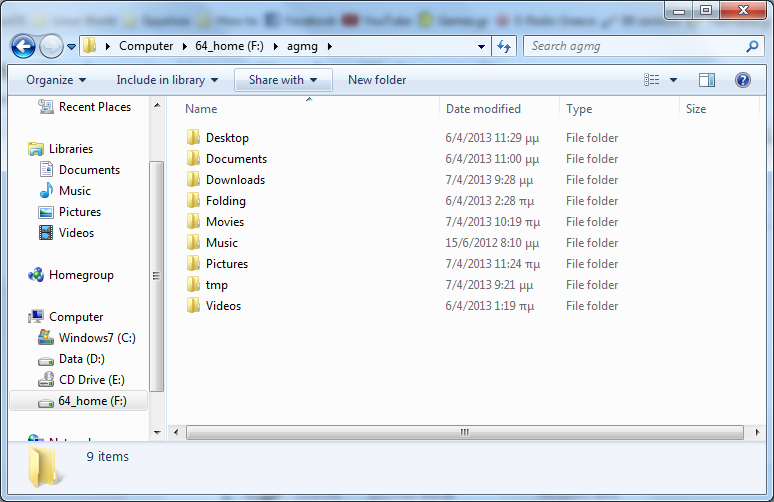This screenshot has width=774, height=502.
Task: Click the horizontal scrollbar right arrow
Action: click(x=757, y=432)
